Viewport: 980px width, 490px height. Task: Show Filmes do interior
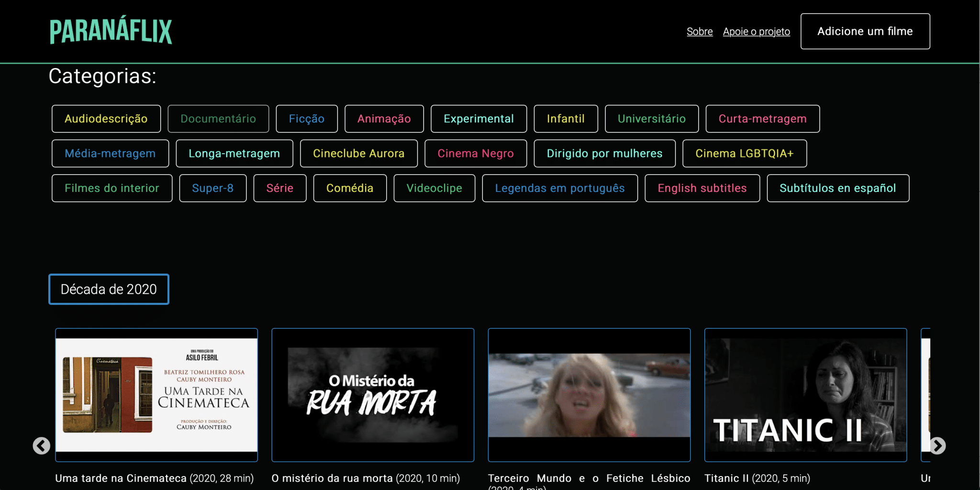[112, 188]
